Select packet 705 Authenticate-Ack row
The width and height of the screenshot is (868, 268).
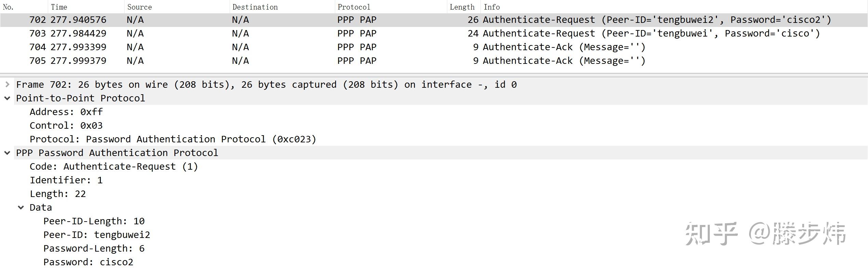(410, 61)
